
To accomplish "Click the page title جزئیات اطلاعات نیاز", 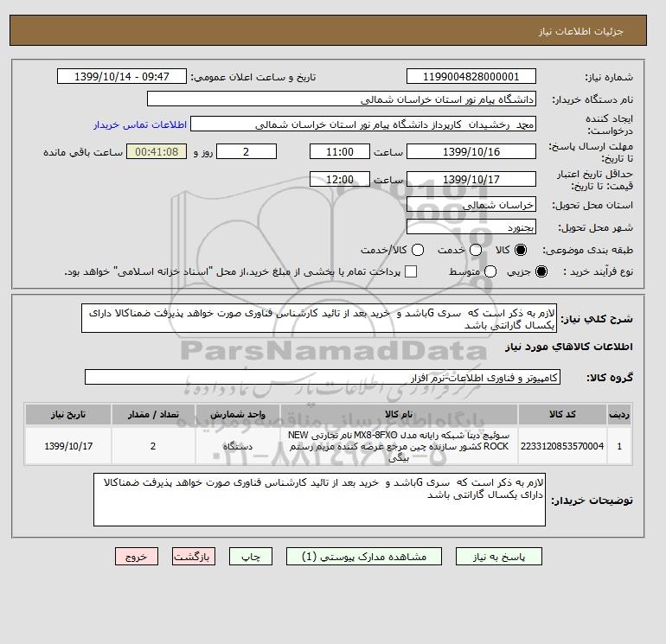I will [580, 31].
